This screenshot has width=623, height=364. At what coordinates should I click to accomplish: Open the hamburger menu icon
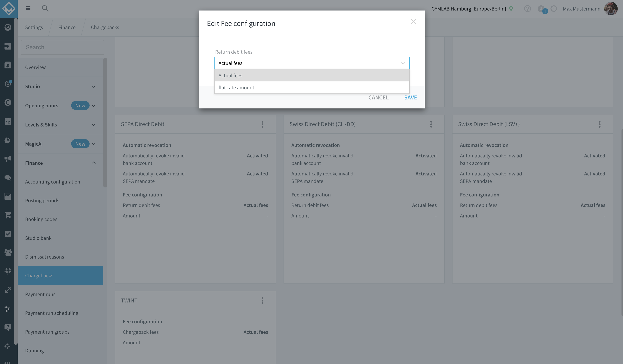tap(28, 8)
